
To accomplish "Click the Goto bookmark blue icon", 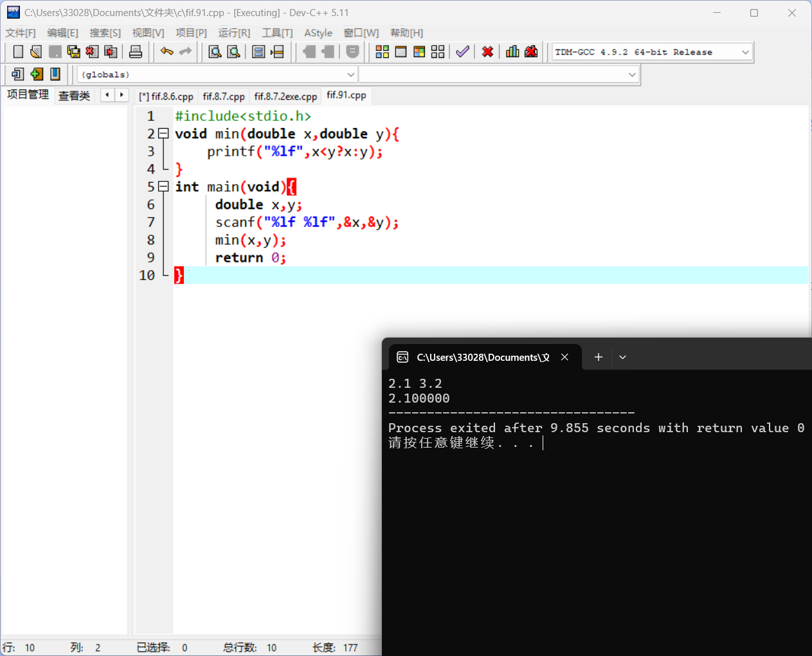I will 55,75.
